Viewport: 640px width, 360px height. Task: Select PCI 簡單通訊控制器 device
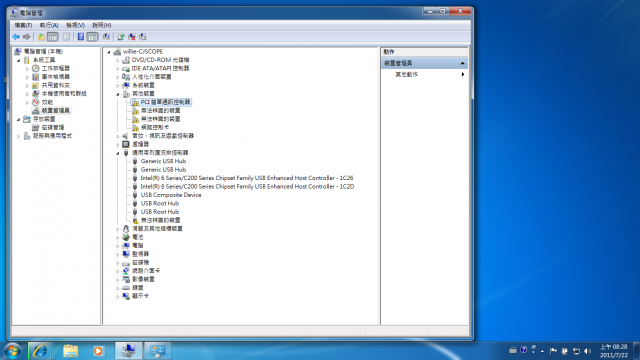click(165, 102)
